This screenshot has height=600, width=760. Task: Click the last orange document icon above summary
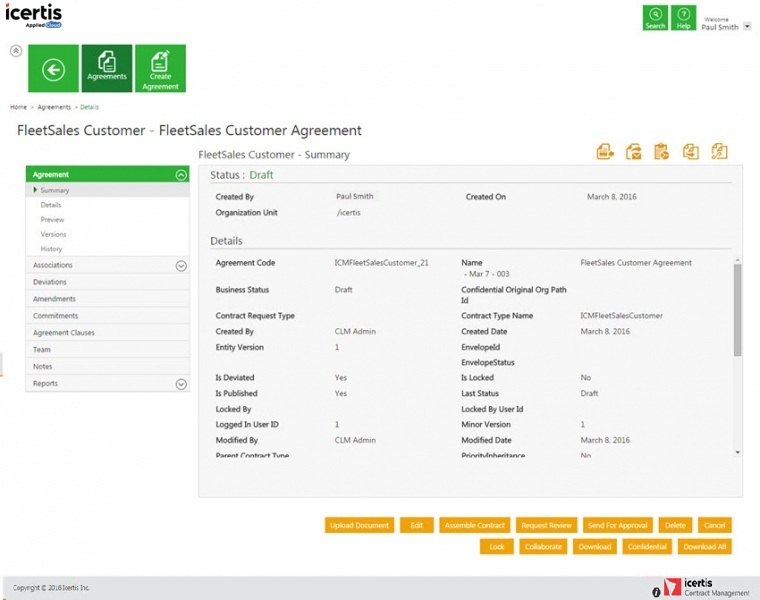point(719,152)
